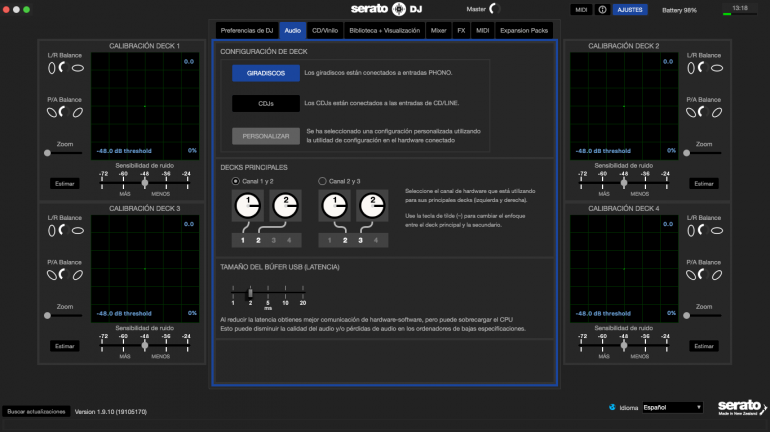
Task: Choose the GIRADISCOS deck configuration
Action: click(x=266, y=73)
